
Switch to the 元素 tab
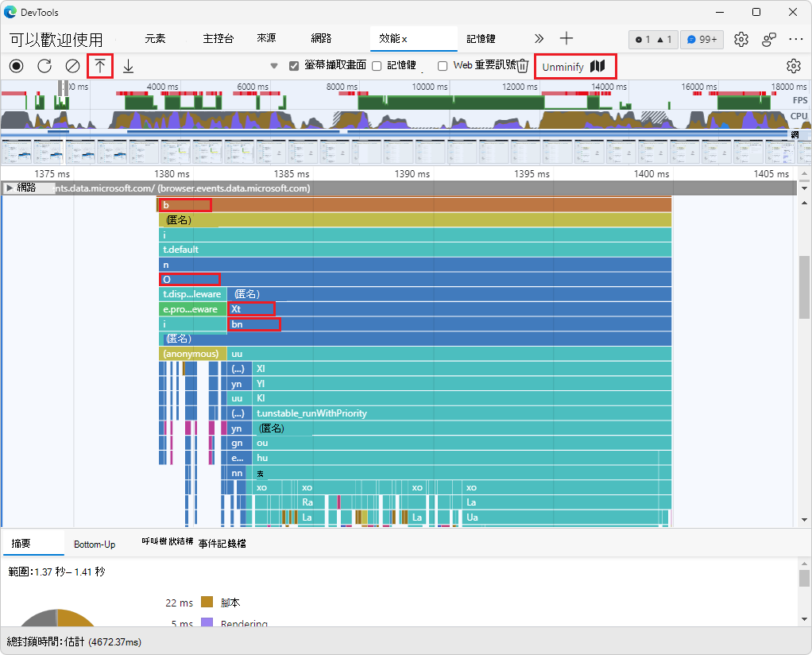coord(155,38)
